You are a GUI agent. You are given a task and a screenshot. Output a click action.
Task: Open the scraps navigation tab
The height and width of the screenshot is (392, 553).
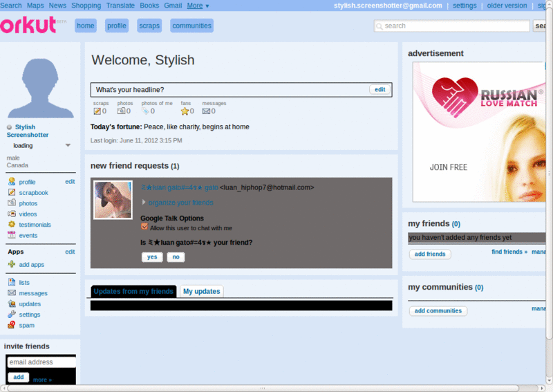(149, 26)
